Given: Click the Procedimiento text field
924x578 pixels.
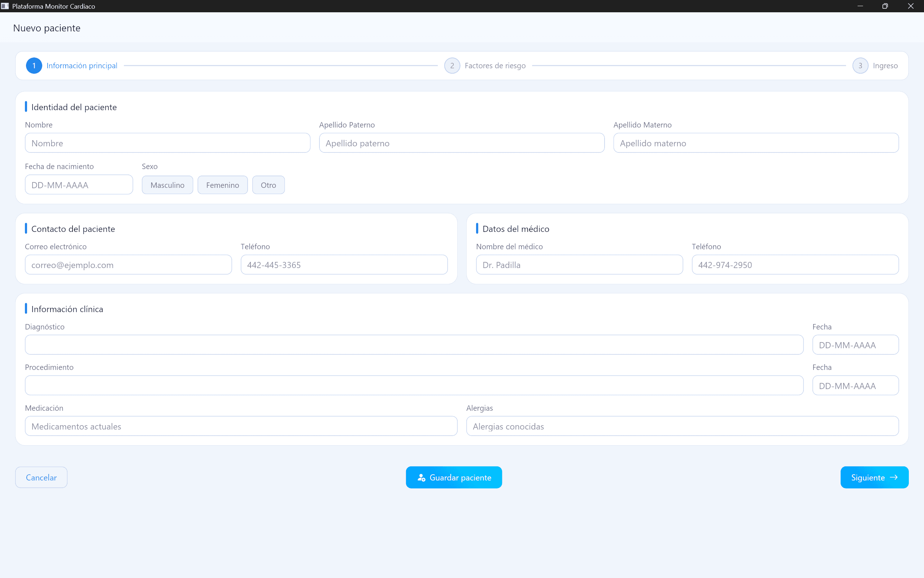Looking at the screenshot, I should coord(414,385).
